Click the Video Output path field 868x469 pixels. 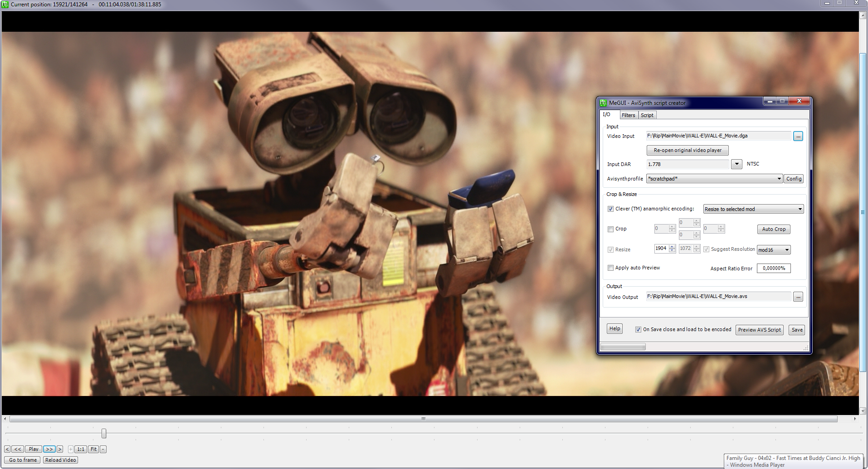click(718, 296)
